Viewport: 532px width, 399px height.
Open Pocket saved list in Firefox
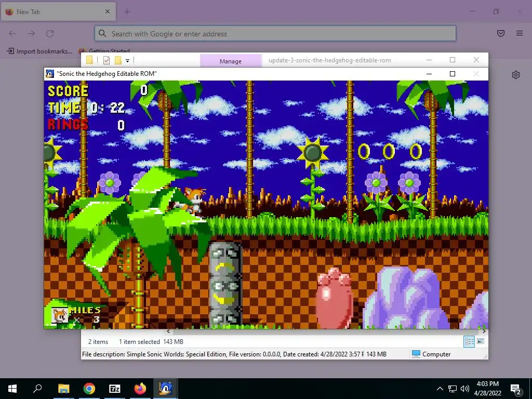click(501, 33)
